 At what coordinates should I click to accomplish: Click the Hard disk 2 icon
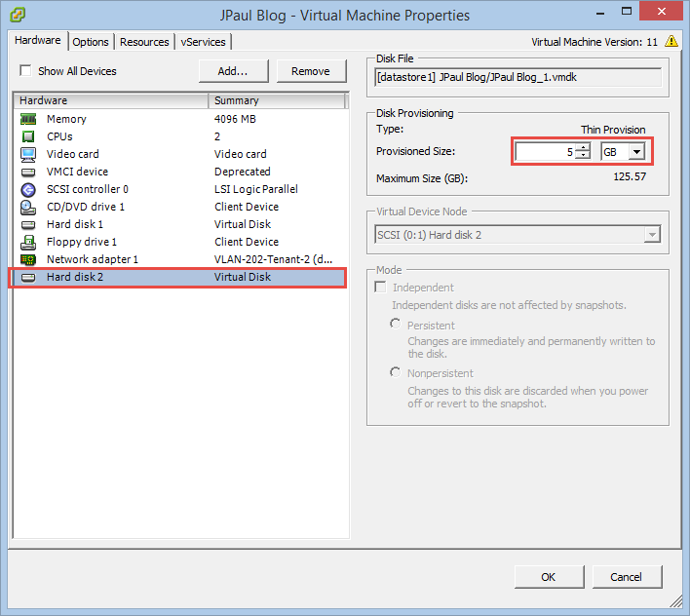coord(28,277)
